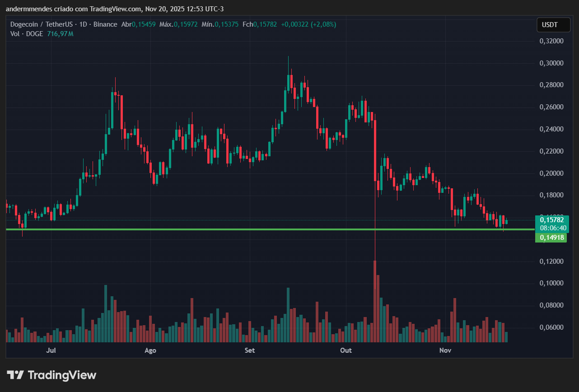Click the +2,08% change percentage toggle
Image resolution: width=579 pixels, height=392 pixels.
(x=324, y=24)
